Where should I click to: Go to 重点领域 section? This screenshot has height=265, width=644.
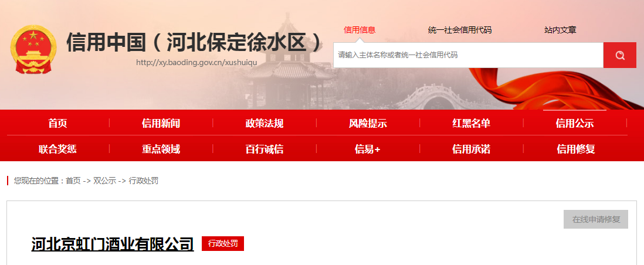(161, 149)
